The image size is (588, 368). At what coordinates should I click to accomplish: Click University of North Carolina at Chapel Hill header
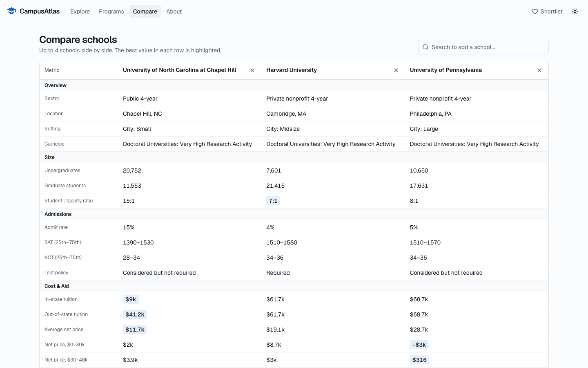click(180, 70)
